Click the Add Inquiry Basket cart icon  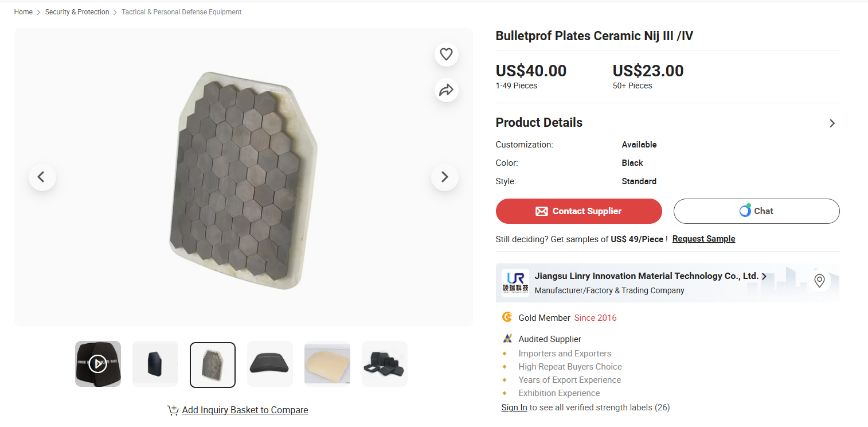[173, 410]
